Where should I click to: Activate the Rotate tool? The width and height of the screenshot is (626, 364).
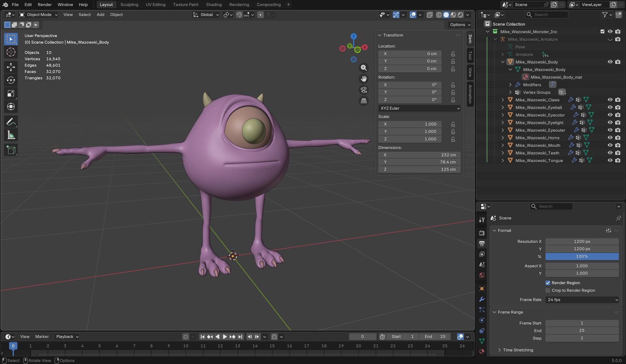(x=11, y=80)
